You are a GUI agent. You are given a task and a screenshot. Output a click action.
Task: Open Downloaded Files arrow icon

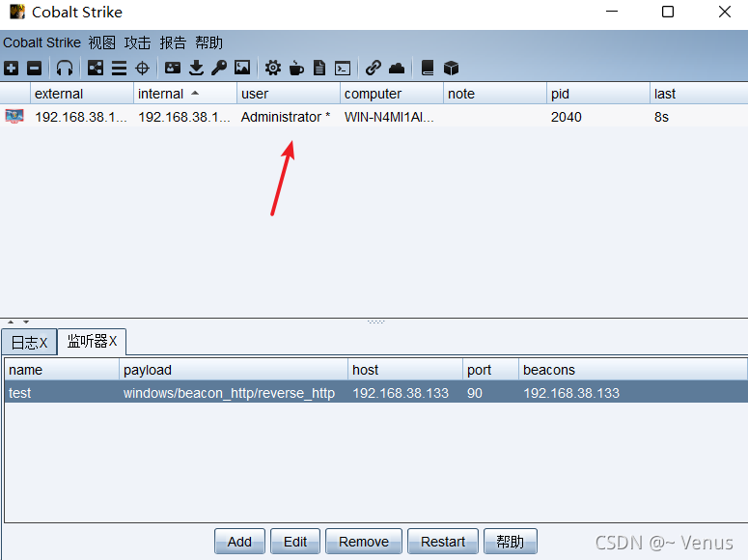(196, 69)
